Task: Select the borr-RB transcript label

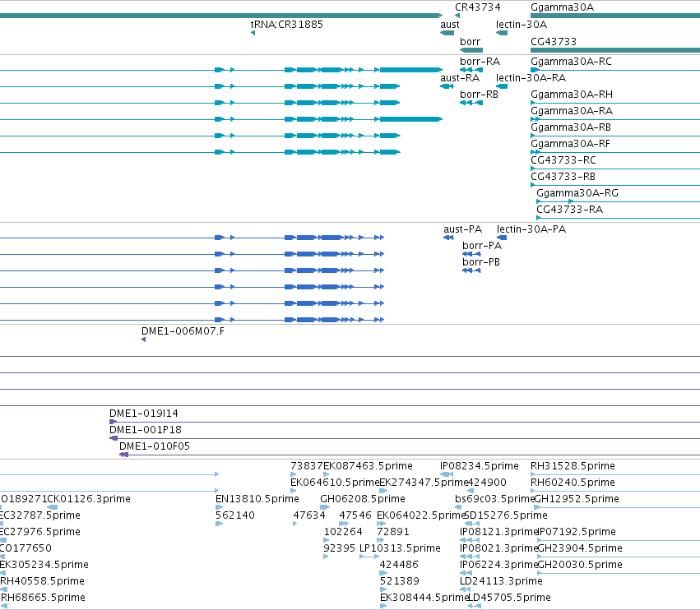Action: (x=479, y=95)
